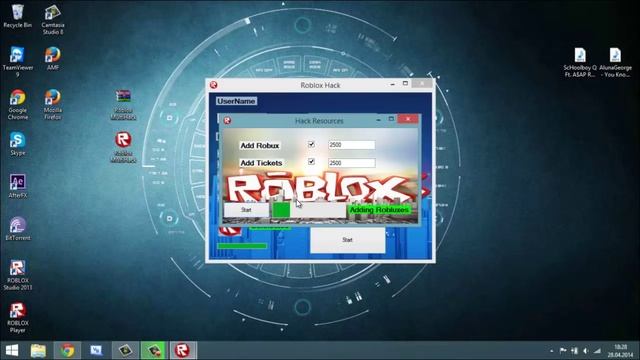Click the Add Tickets label

click(x=261, y=163)
